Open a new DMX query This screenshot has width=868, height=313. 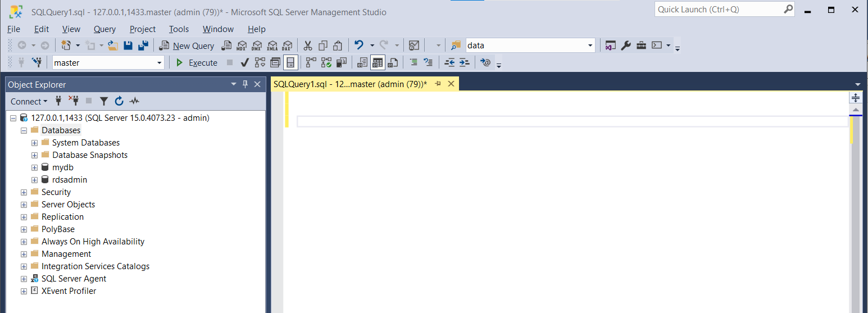click(257, 46)
